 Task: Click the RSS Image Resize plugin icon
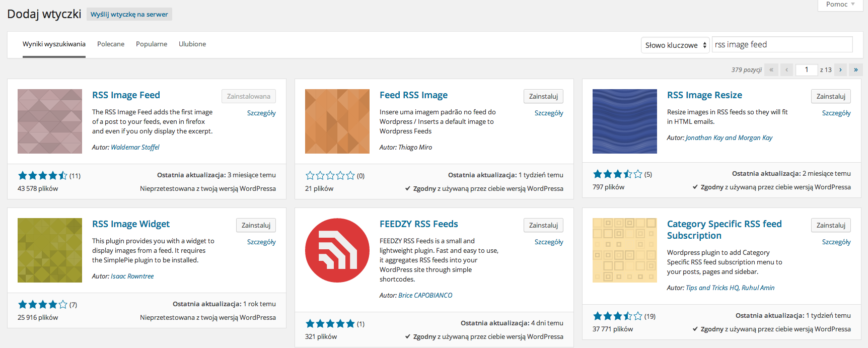tap(625, 121)
